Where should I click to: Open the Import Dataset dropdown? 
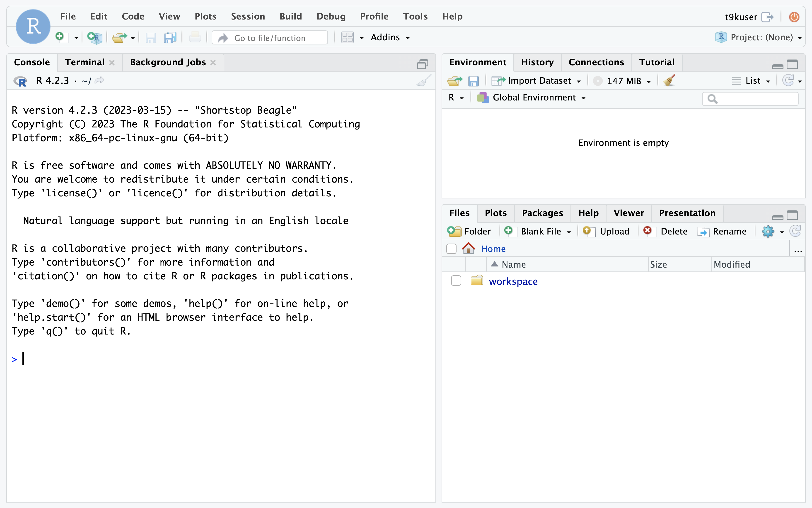click(x=536, y=81)
